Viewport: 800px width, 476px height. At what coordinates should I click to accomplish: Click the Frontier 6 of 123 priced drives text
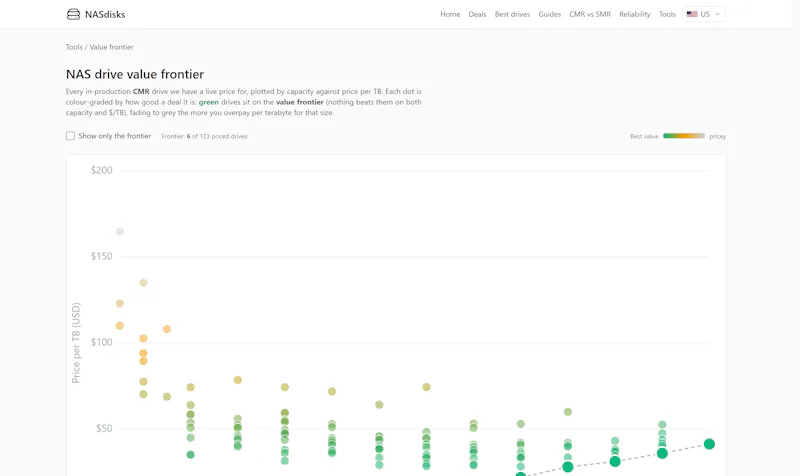pyautogui.click(x=204, y=136)
